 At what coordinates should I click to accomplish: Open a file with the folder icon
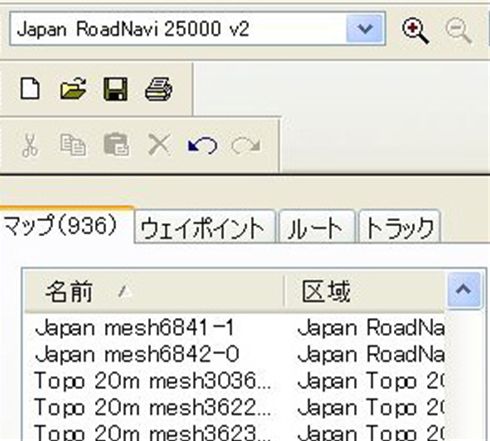click(73, 89)
